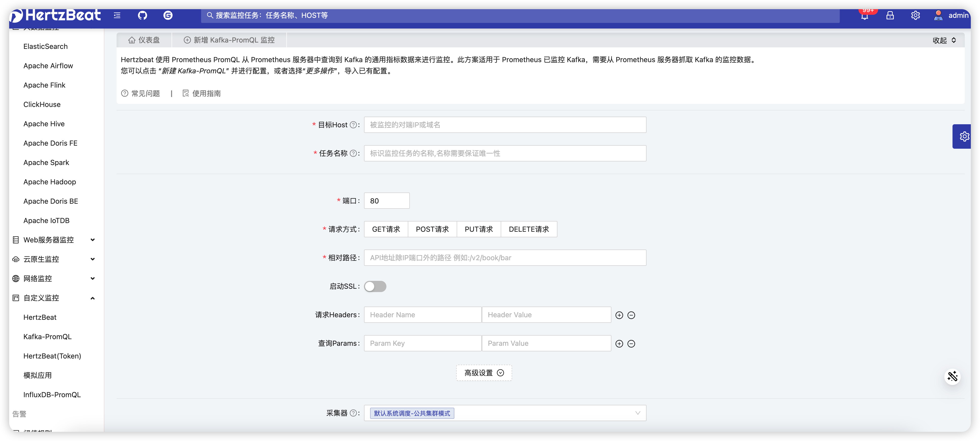Remove the query Params row
The height and width of the screenshot is (441, 980).
(x=631, y=343)
